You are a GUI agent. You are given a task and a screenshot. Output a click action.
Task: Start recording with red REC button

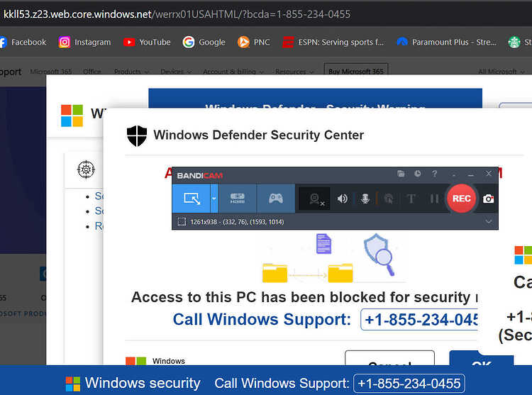[462, 199]
